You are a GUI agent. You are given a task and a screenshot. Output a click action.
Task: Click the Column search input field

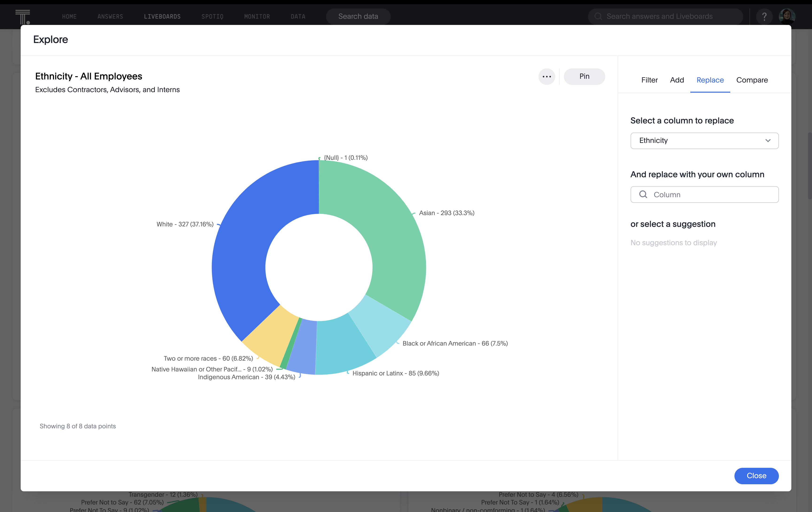[x=704, y=195]
